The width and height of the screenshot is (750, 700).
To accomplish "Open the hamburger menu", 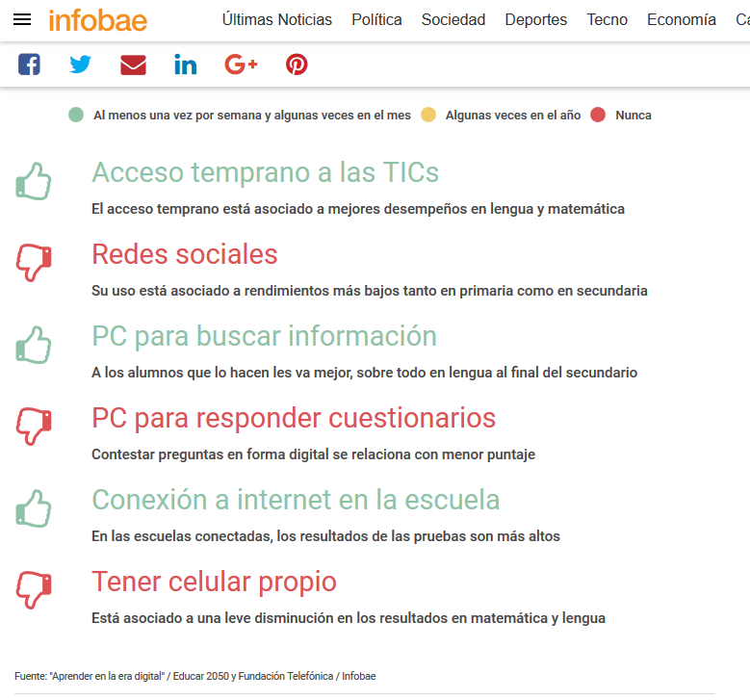I will click(22, 19).
